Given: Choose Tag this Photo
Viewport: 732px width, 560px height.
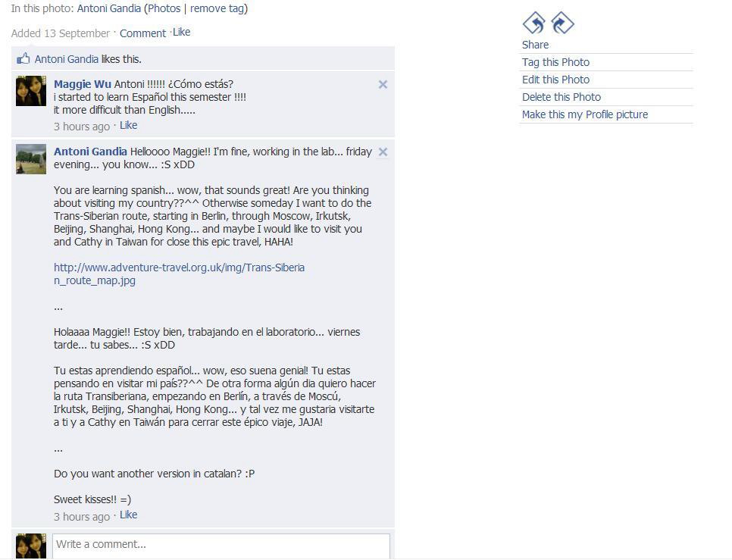Looking at the screenshot, I should pyautogui.click(x=555, y=62).
